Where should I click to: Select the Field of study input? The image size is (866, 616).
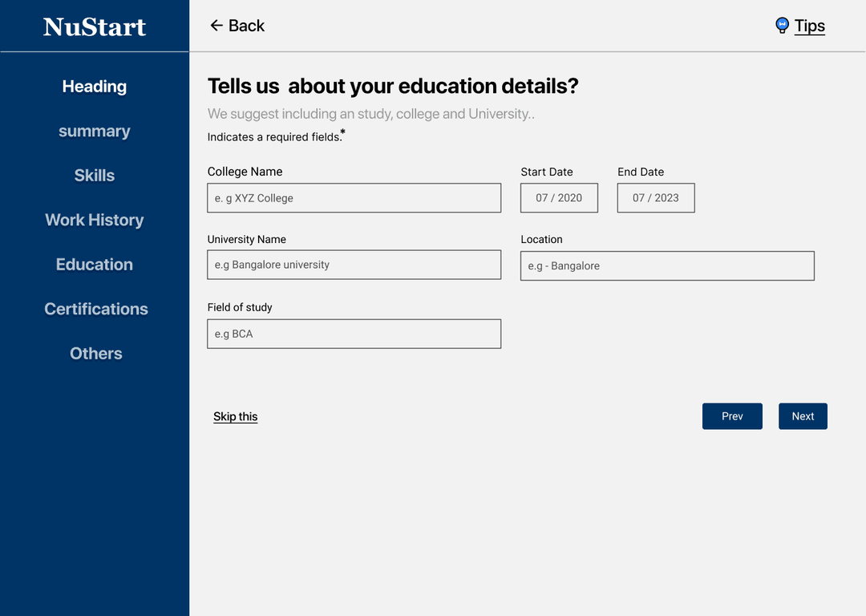354,334
